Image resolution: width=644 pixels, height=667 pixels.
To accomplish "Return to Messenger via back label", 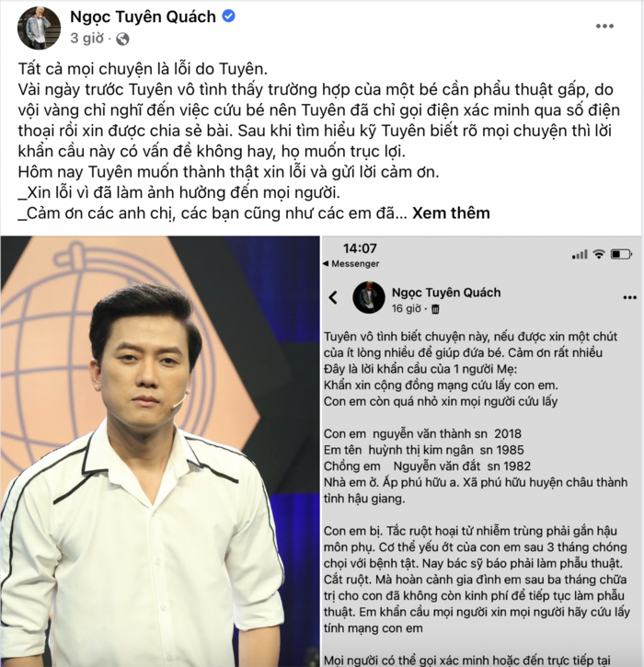I will [x=351, y=264].
